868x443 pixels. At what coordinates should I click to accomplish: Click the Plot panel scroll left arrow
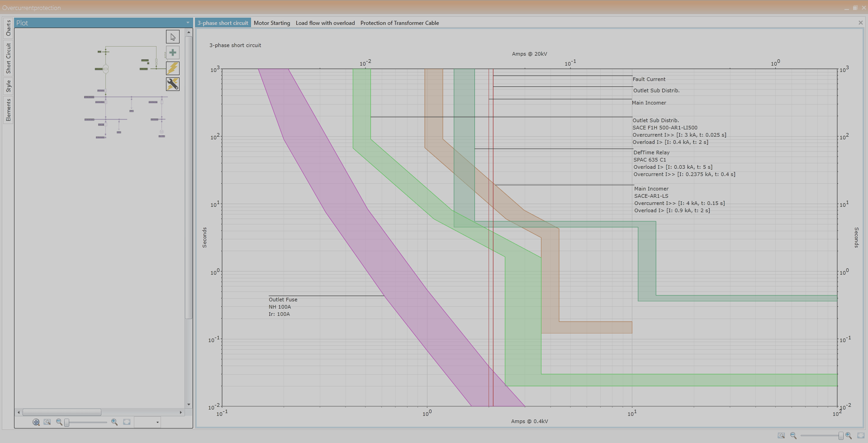click(x=19, y=412)
